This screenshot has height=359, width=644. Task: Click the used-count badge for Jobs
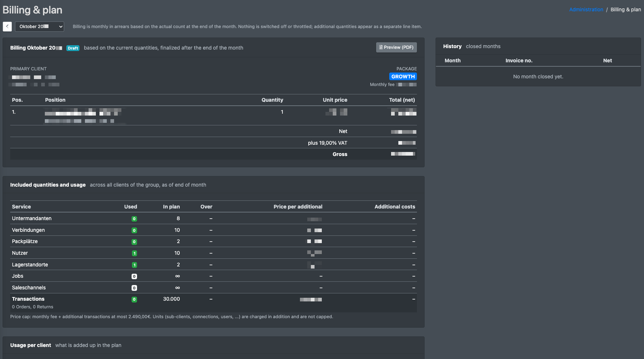pos(134,276)
